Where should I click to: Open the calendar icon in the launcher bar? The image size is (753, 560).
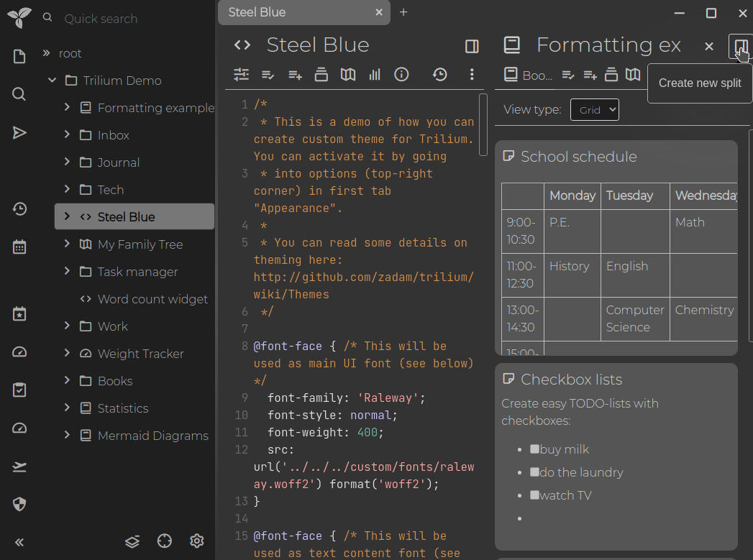19,247
